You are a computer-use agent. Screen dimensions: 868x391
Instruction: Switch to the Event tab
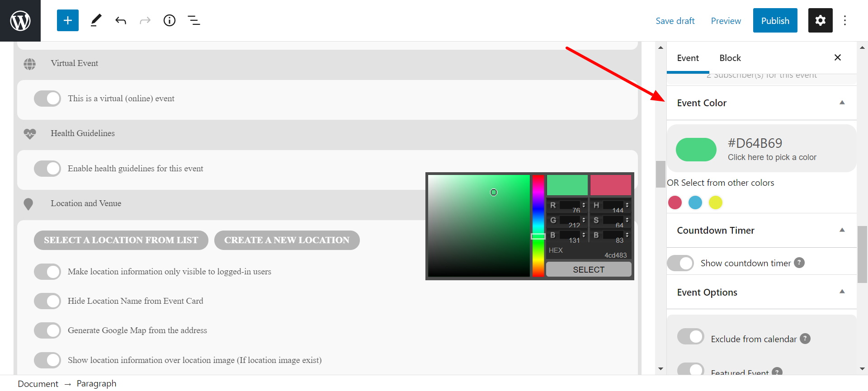tap(688, 58)
